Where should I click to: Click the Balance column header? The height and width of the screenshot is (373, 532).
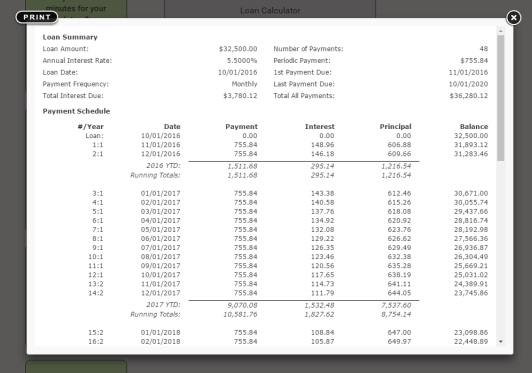point(474,127)
